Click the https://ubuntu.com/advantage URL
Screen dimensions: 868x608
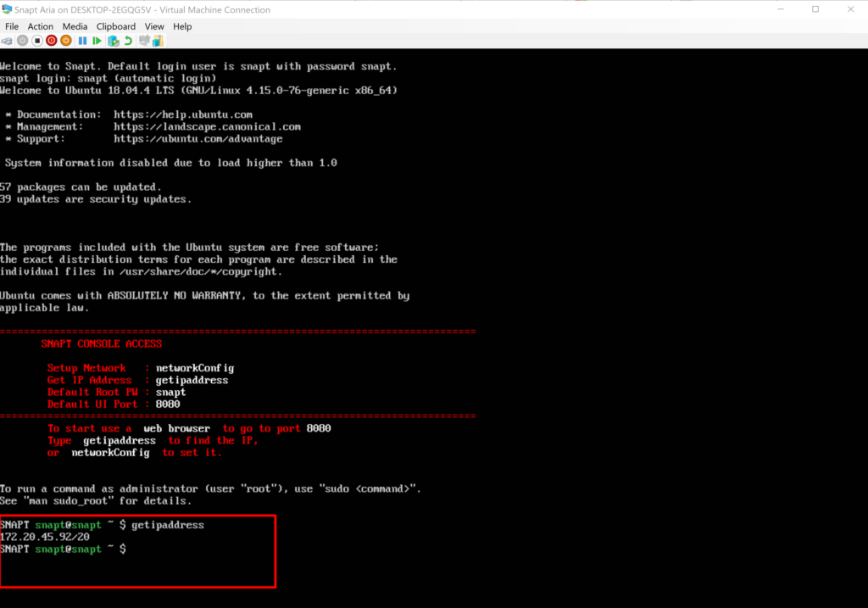coord(198,139)
